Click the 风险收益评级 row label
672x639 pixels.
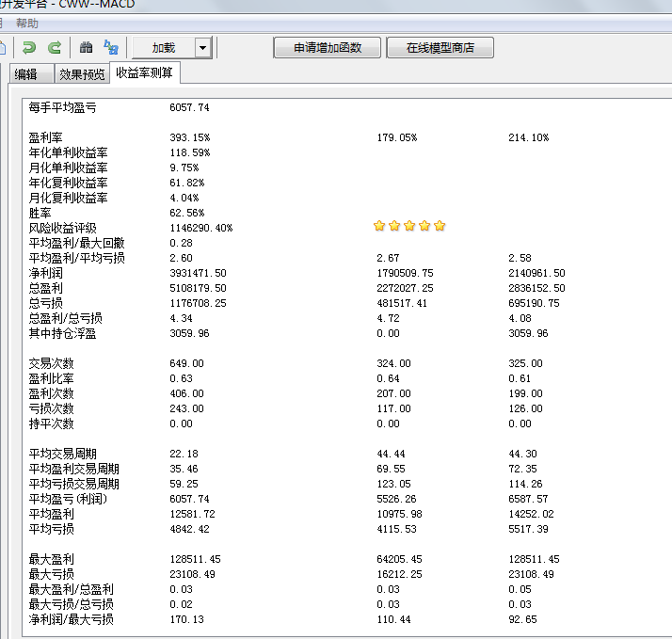(63, 228)
